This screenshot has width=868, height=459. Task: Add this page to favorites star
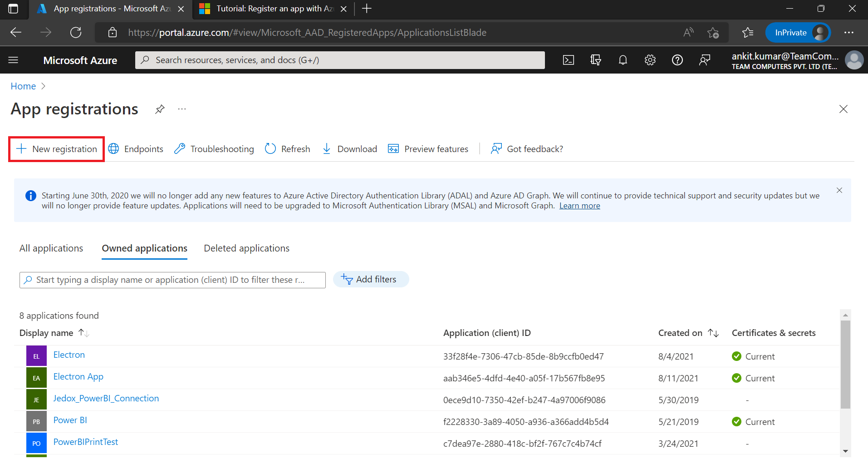coord(713,33)
